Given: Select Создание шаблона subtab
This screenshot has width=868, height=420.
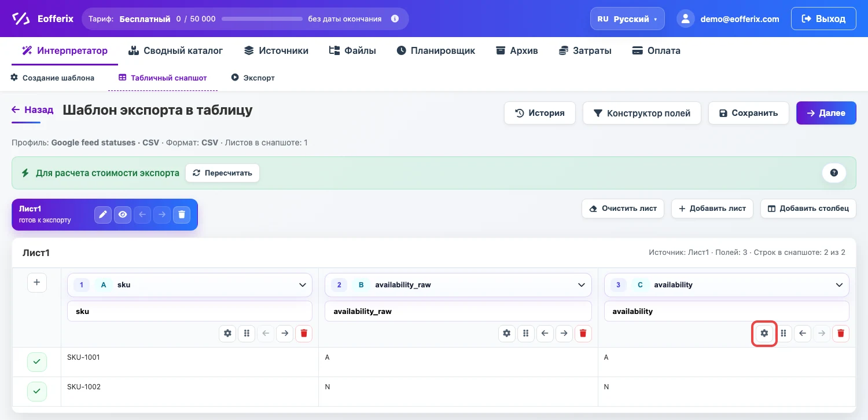Looking at the screenshot, I should pos(53,78).
